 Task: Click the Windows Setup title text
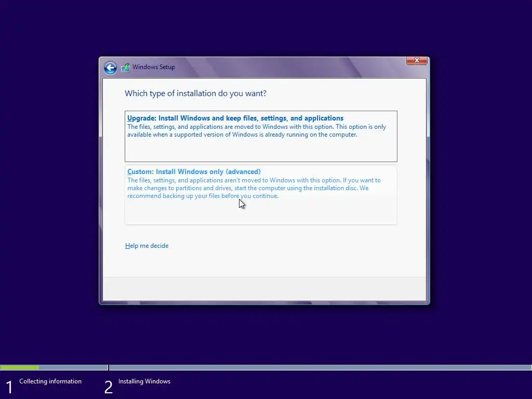154,67
